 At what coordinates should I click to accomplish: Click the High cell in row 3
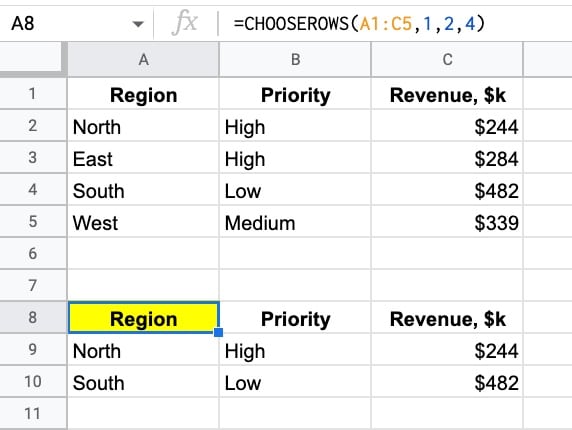[295, 158]
